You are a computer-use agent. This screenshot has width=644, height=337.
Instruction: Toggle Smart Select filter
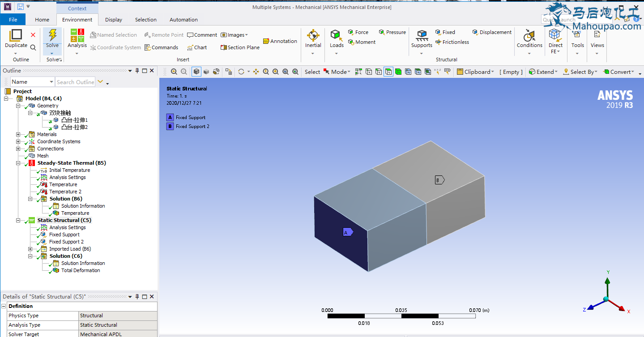(358, 72)
